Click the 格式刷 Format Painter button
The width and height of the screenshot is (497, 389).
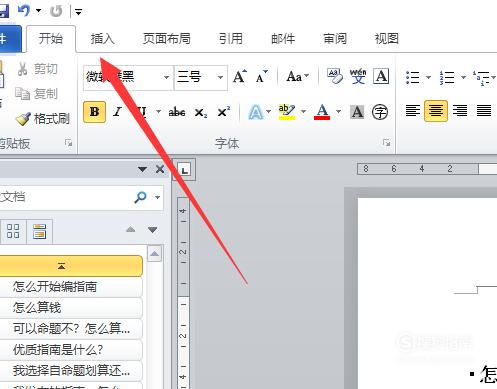43,119
